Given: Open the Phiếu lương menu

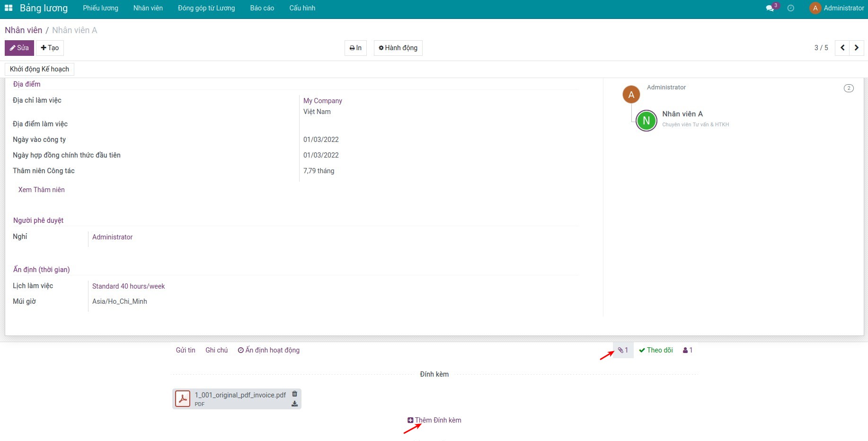Looking at the screenshot, I should click(x=100, y=8).
